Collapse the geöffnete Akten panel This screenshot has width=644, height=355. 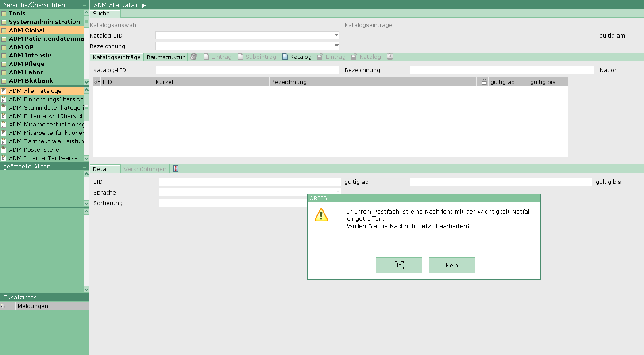click(x=85, y=167)
